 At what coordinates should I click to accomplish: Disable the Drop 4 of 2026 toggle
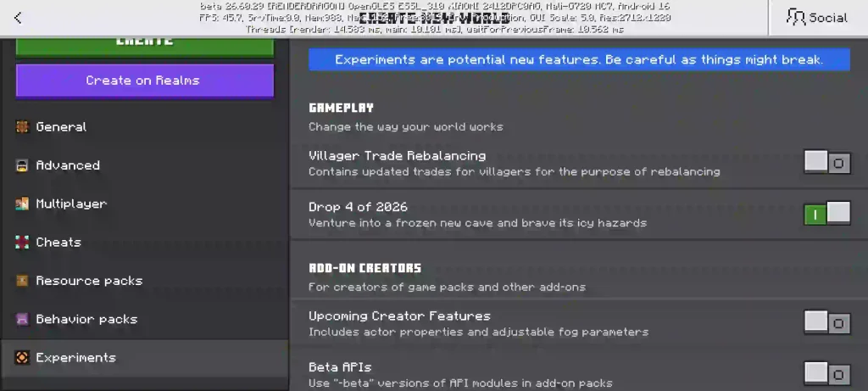[827, 213]
